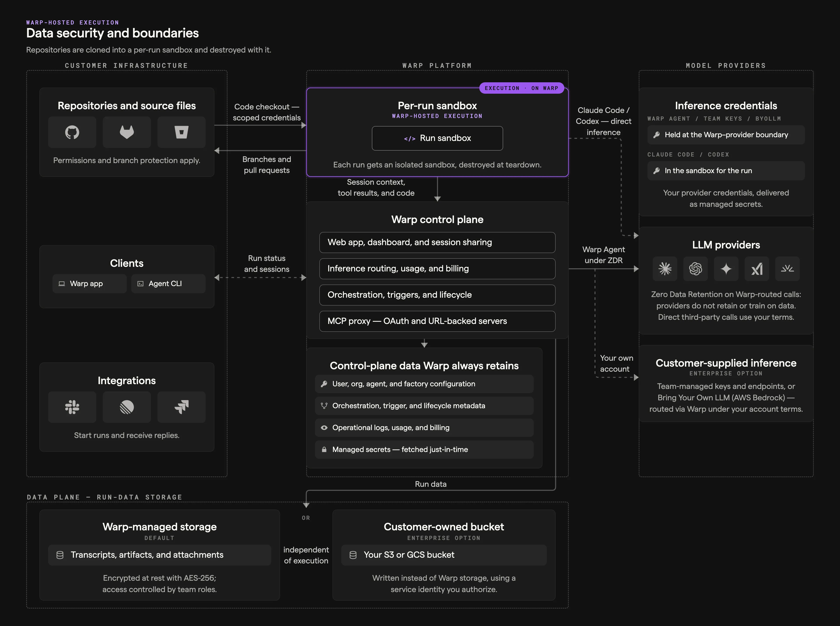This screenshot has width=840, height=626.
Task: Click the code brackets icon in Run sandbox
Action: click(x=409, y=139)
